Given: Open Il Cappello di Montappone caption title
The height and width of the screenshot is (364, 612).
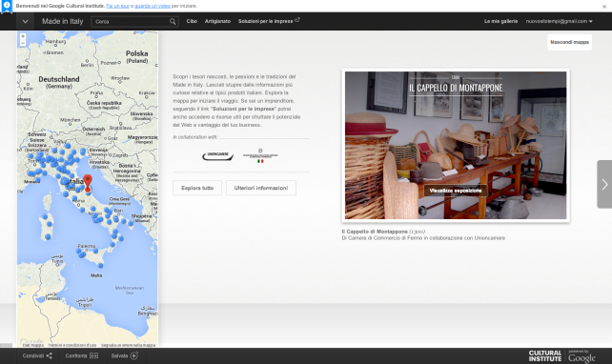Looking at the screenshot, I should tap(375, 232).
